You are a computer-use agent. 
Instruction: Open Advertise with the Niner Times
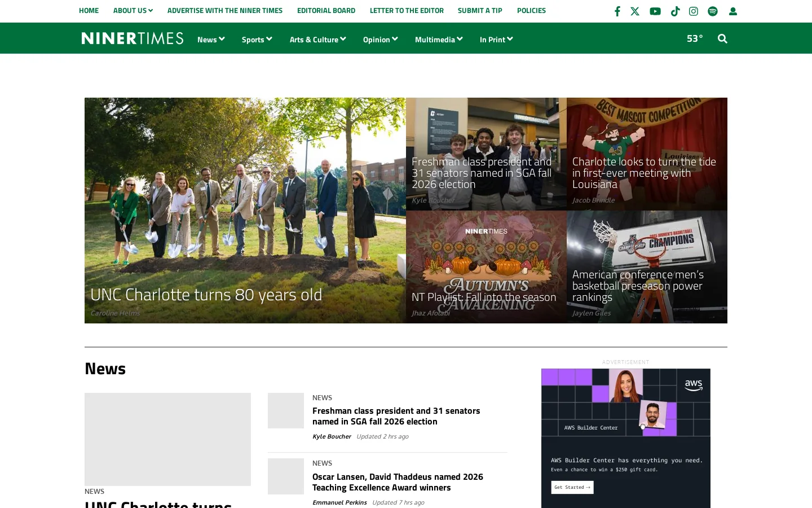[225, 11]
